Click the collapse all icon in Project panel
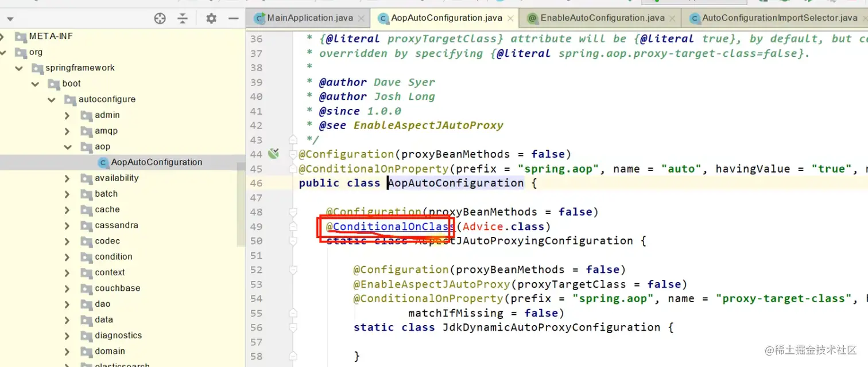Screen dimensions: 868x367 (x=183, y=18)
